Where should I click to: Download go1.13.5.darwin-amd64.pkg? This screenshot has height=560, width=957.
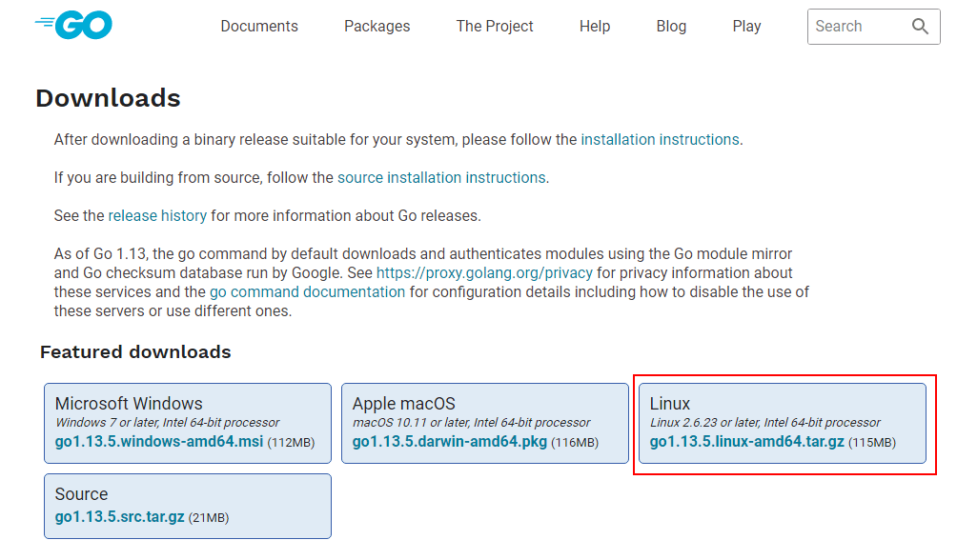(x=449, y=441)
